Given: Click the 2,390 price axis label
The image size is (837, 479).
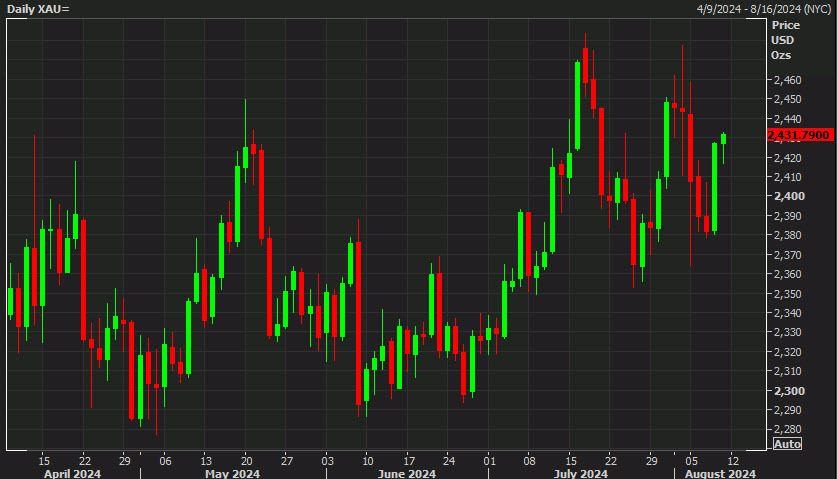Looking at the screenshot, I should point(787,216).
